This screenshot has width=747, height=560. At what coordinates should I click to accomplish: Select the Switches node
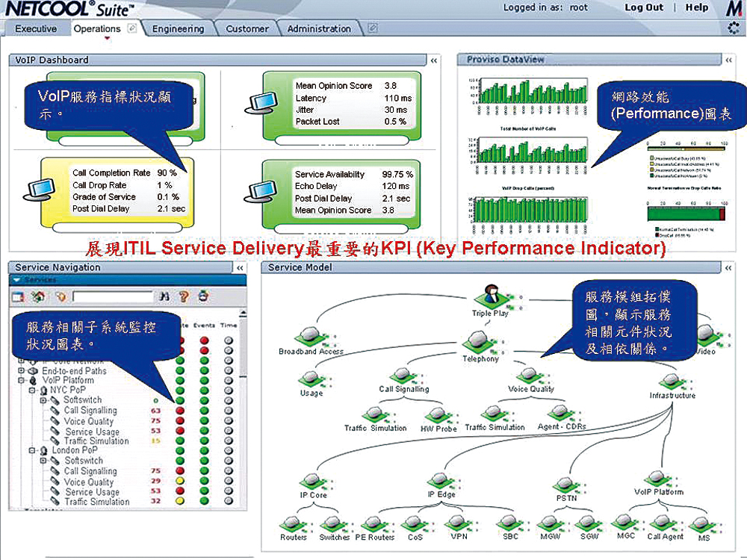(x=334, y=529)
